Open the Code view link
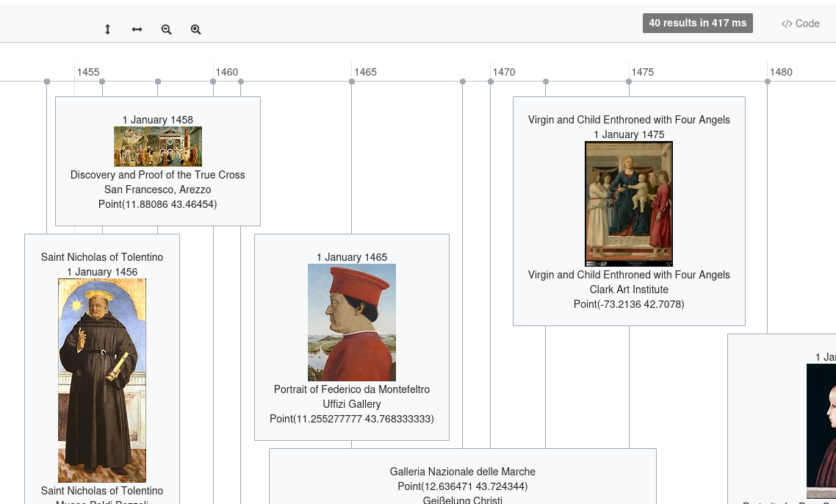This screenshot has height=504, width=836. [800, 24]
